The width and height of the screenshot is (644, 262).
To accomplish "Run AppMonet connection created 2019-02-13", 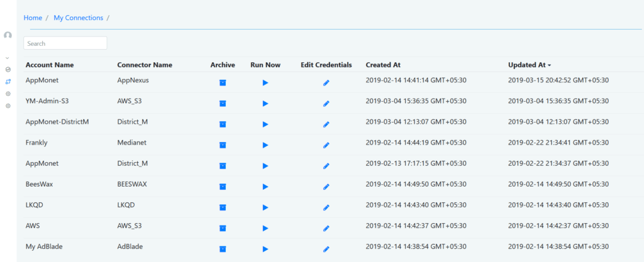I will (x=265, y=166).
